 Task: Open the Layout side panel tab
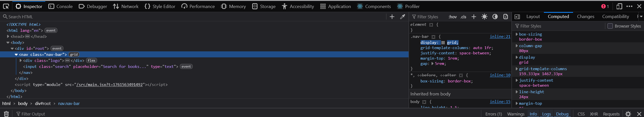[533, 17]
